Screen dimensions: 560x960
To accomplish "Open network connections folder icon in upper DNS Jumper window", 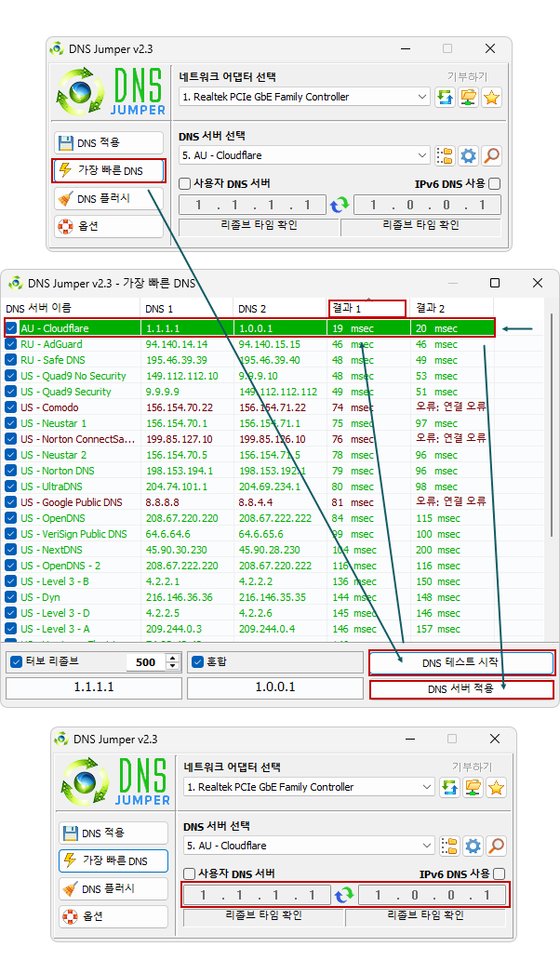I will [468, 98].
